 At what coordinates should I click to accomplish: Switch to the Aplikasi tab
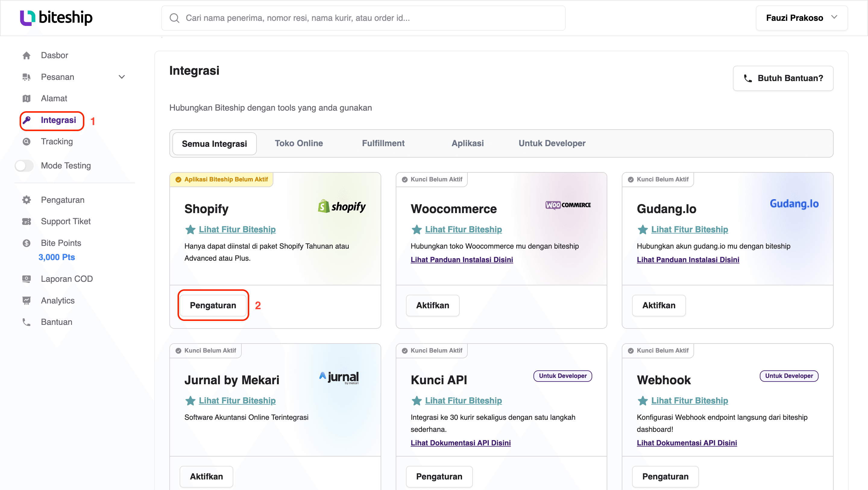tap(468, 143)
